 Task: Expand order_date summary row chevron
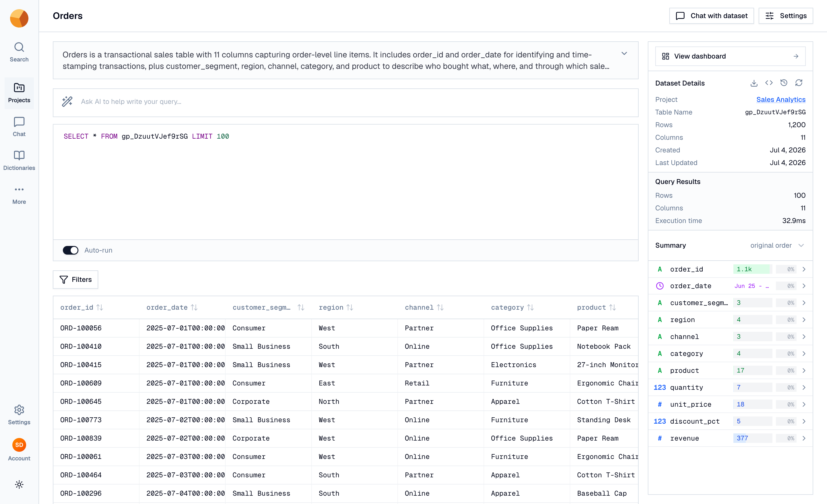pyautogui.click(x=804, y=286)
